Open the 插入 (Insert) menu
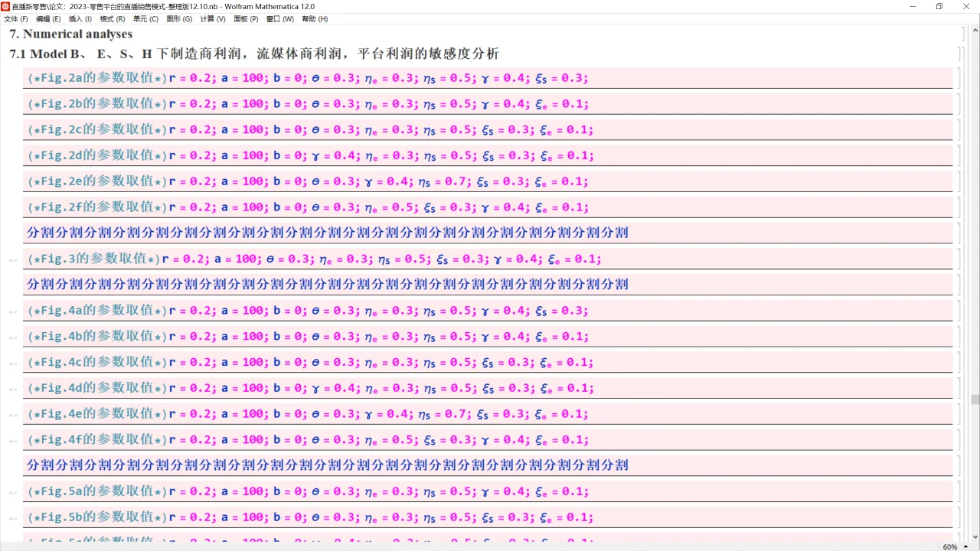 click(x=80, y=19)
